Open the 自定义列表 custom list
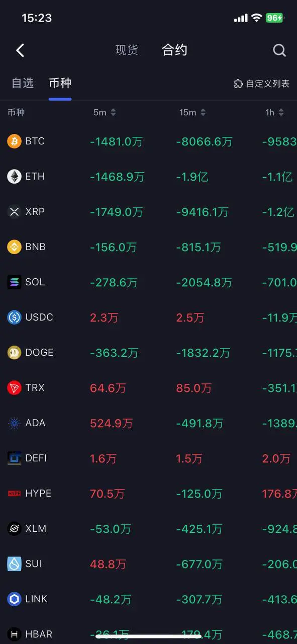 262,84
